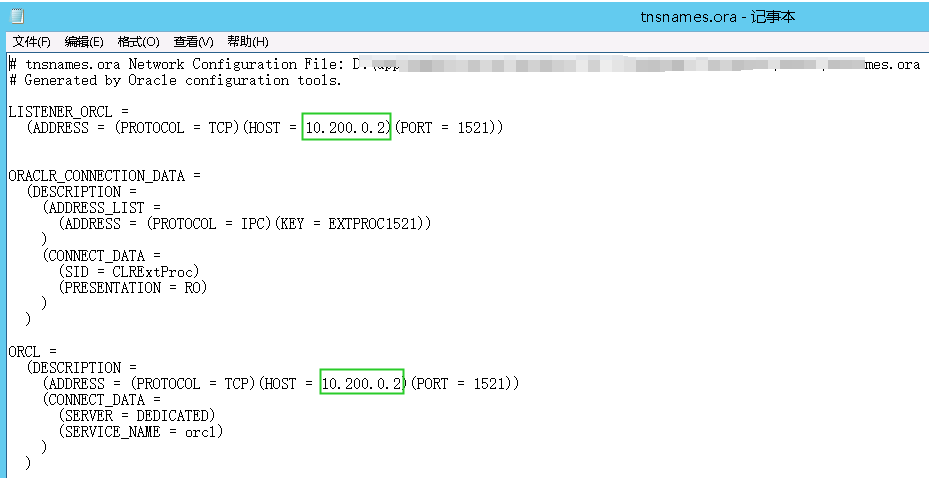Click host IP 10.200.0.2 under ORCL description
Image resolution: width=930 pixels, height=478 pixels.
click(362, 384)
